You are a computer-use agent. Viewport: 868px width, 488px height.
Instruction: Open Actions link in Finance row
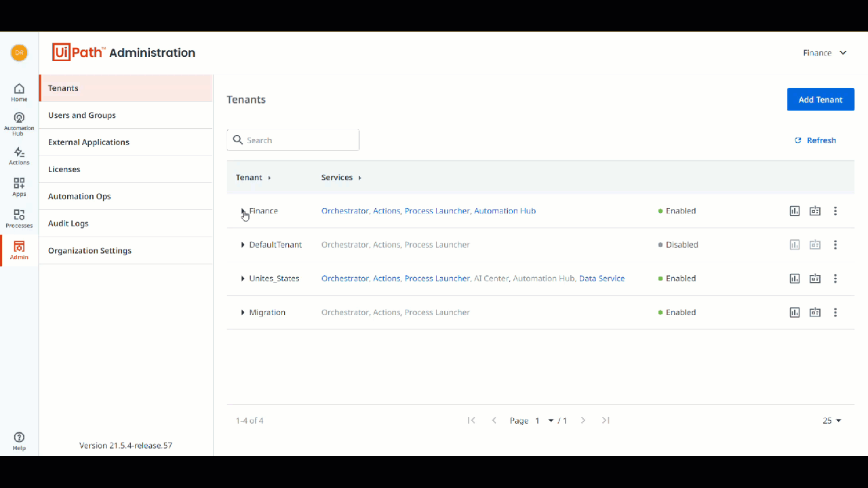pyautogui.click(x=387, y=211)
